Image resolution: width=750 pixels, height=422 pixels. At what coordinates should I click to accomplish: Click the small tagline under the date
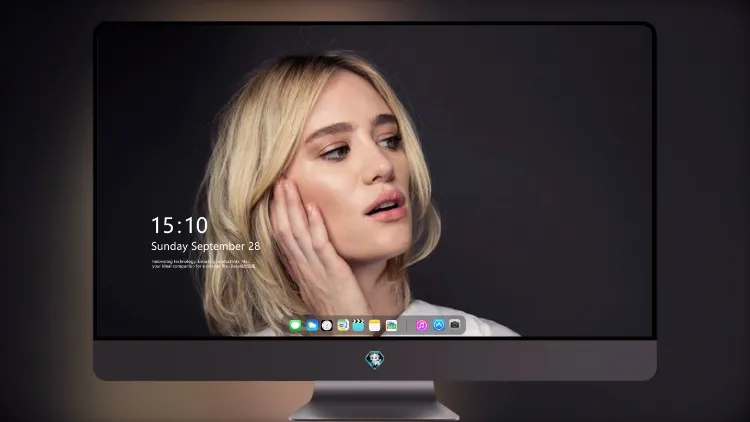coord(203,264)
